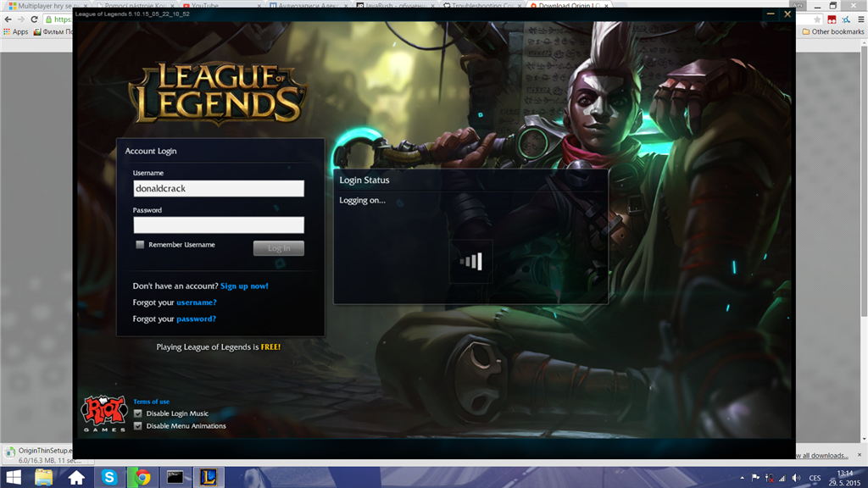Switch to the YouTube Chrome tab
The width and height of the screenshot is (868, 488).
point(221,5)
